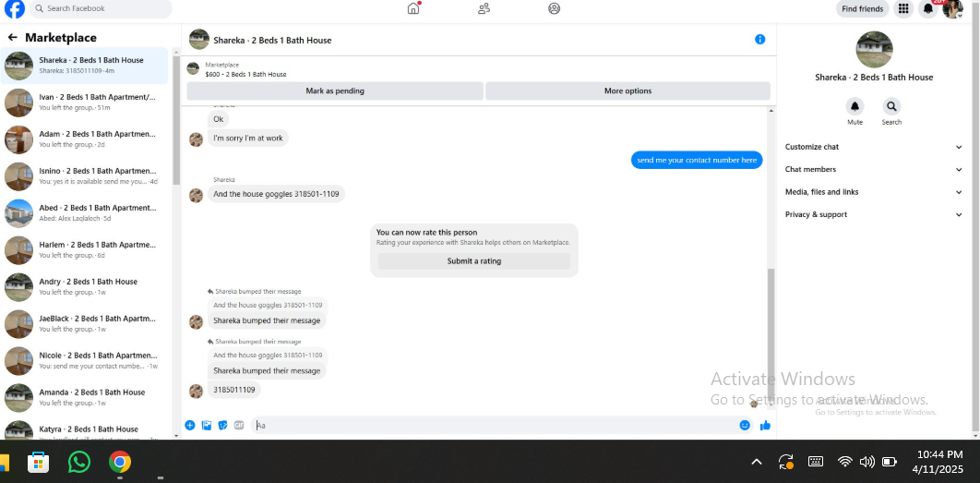This screenshot has width=980, height=483.
Task: Send a thumbs-up like
Action: [x=765, y=426]
